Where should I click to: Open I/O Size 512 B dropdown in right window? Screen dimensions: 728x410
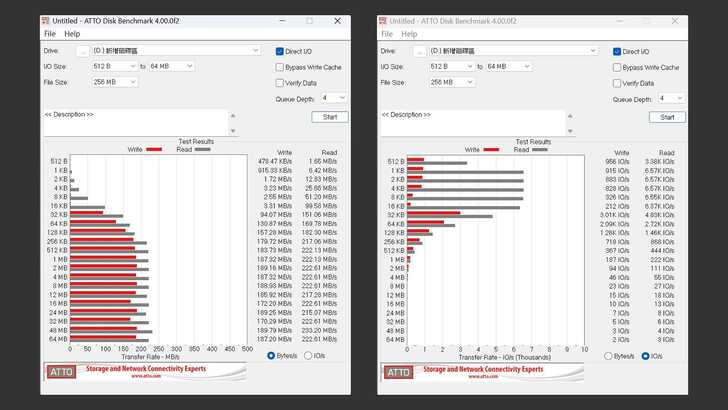451,66
